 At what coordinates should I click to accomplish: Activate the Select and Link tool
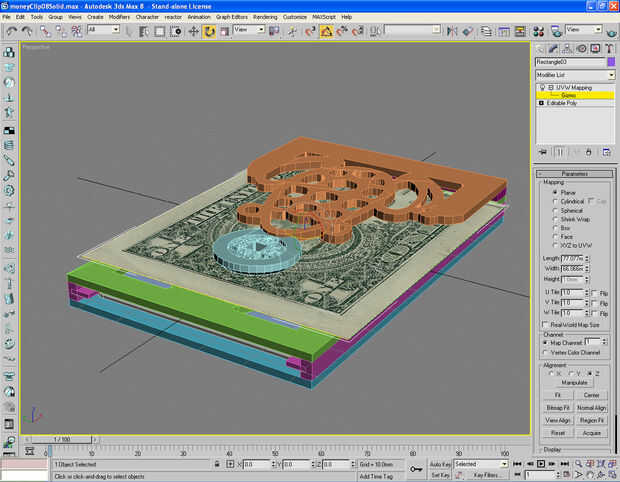tap(45, 32)
